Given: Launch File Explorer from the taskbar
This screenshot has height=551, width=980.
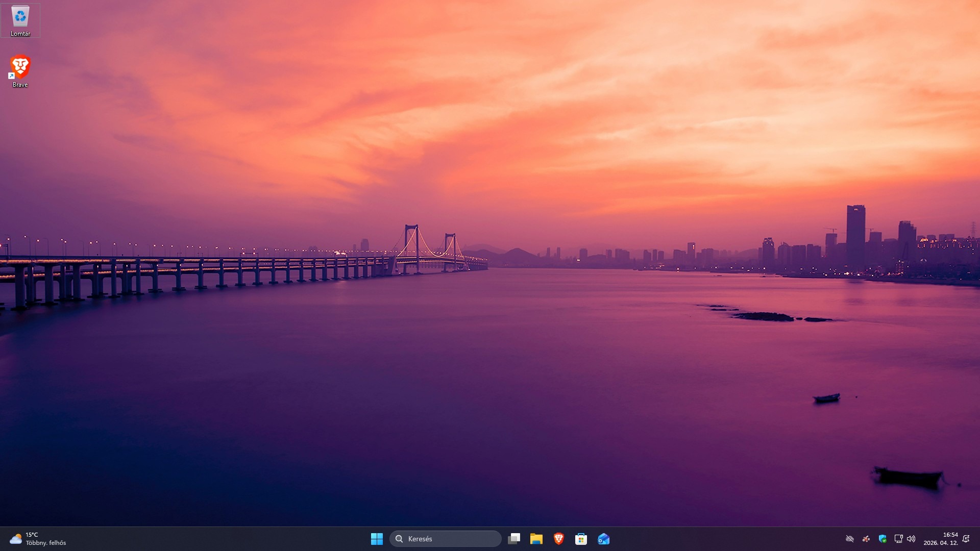Looking at the screenshot, I should coord(536,539).
